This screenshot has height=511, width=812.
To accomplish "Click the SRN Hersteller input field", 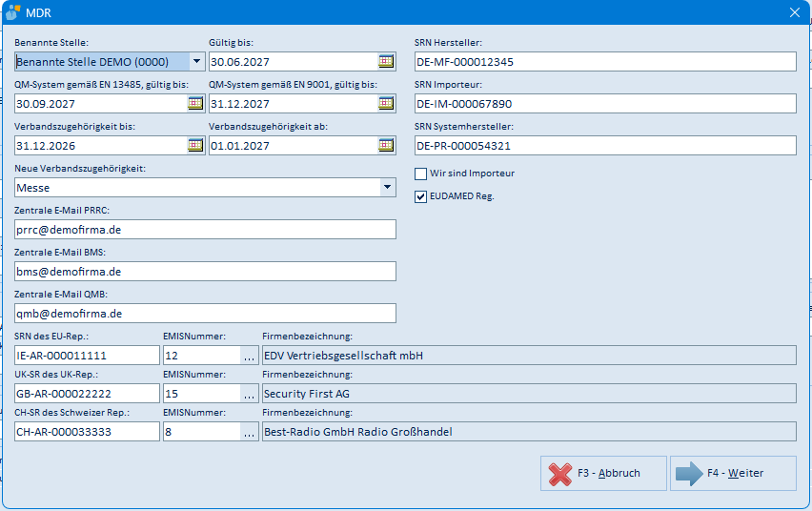I will (x=605, y=62).
